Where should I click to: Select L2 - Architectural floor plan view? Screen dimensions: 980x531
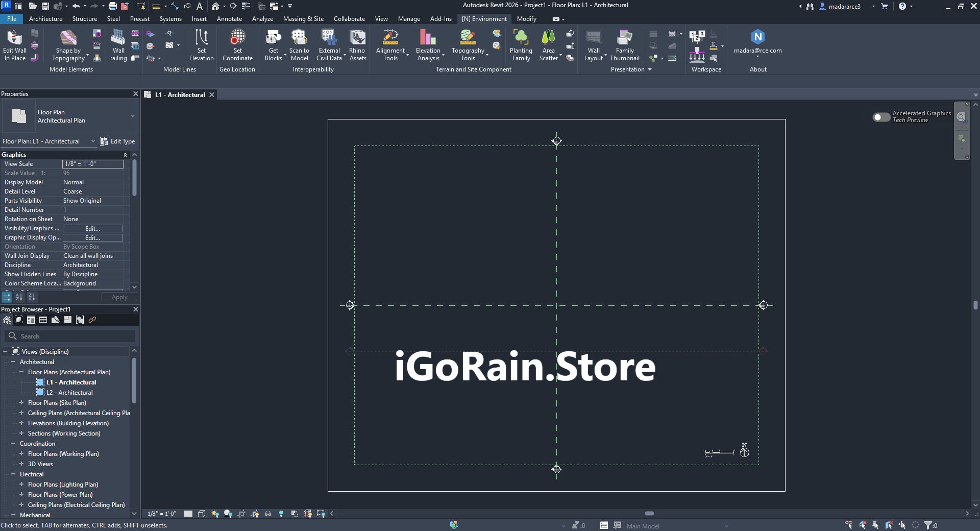point(69,393)
